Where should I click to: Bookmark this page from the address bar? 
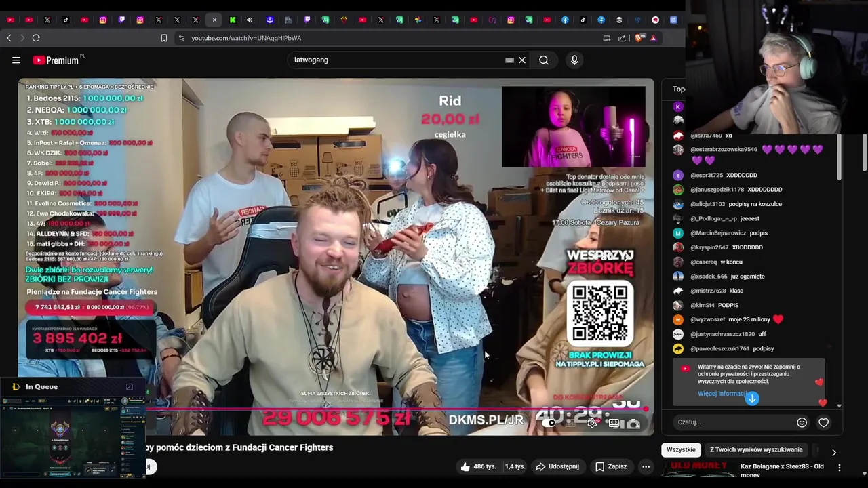tap(163, 38)
